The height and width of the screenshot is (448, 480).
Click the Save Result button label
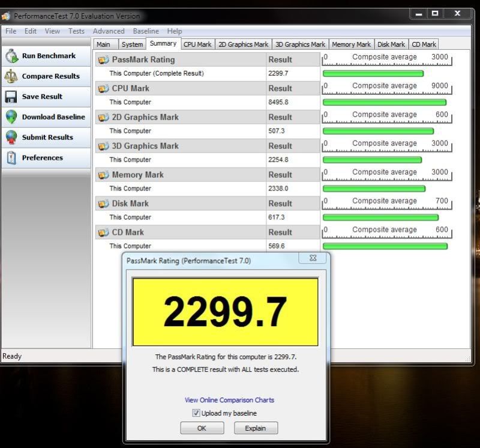click(42, 97)
